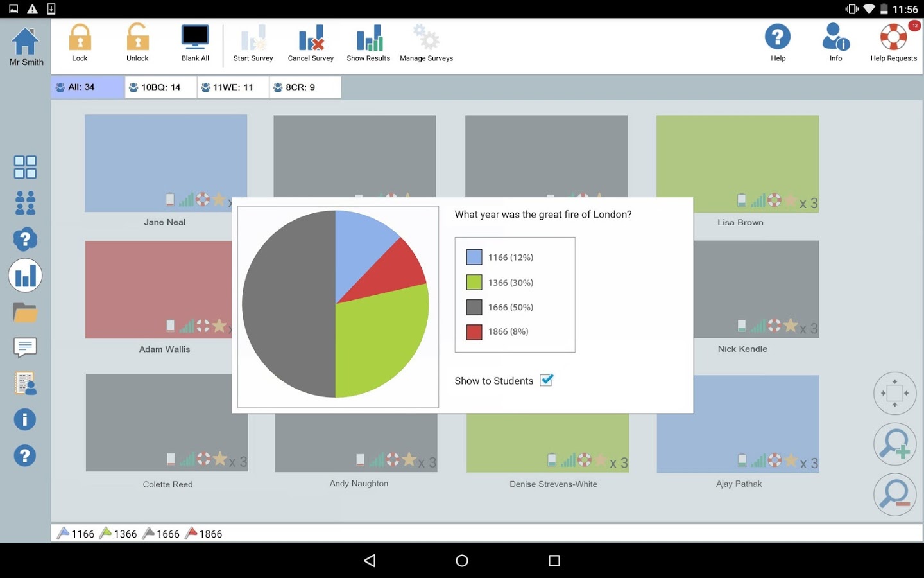Select Nick Kendle's screen thumbnail
This screenshot has height=578, width=924.
(756, 289)
